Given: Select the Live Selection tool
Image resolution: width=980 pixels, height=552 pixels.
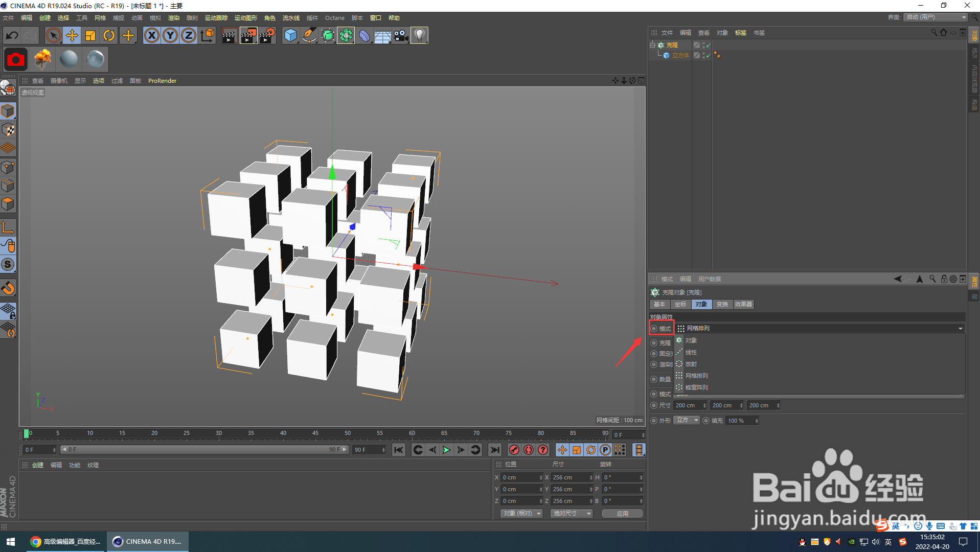Looking at the screenshot, I should (x=53, y=35).
